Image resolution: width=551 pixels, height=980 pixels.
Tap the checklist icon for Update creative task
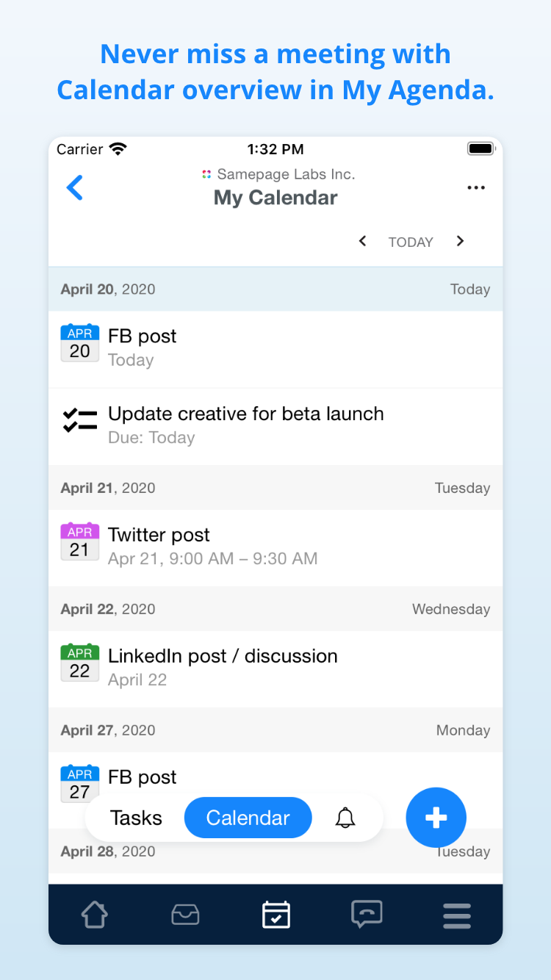point(80,420)
